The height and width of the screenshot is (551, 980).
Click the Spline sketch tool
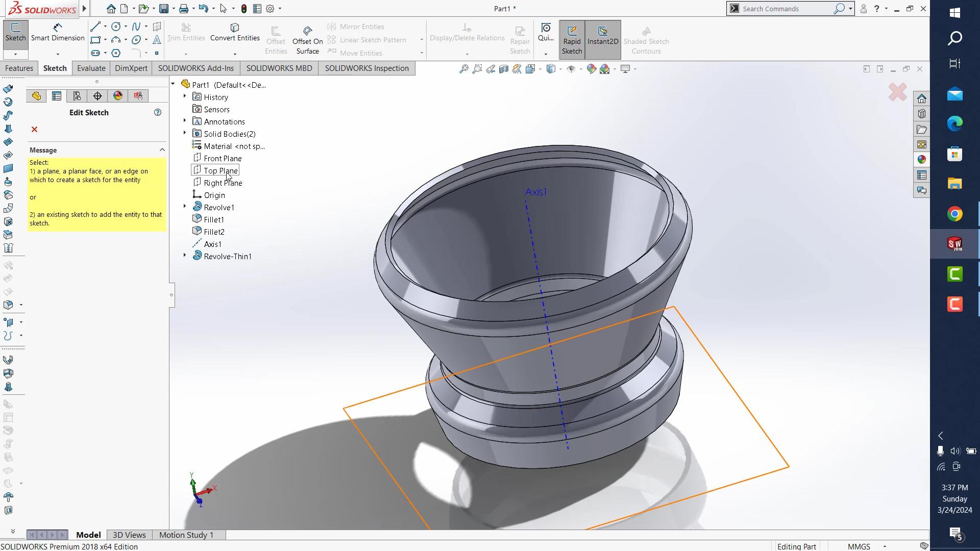point(136,27)
